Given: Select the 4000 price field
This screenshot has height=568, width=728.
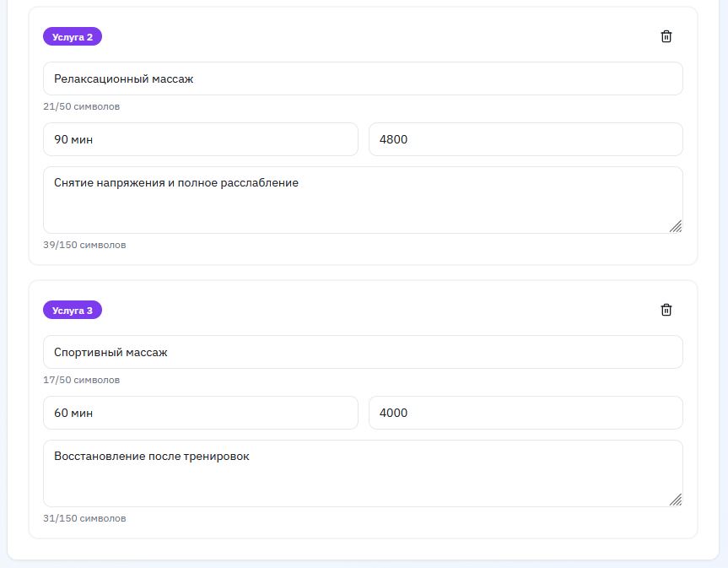Looking at the screenshot, I should pyautogui.click(x=525, y=413).
